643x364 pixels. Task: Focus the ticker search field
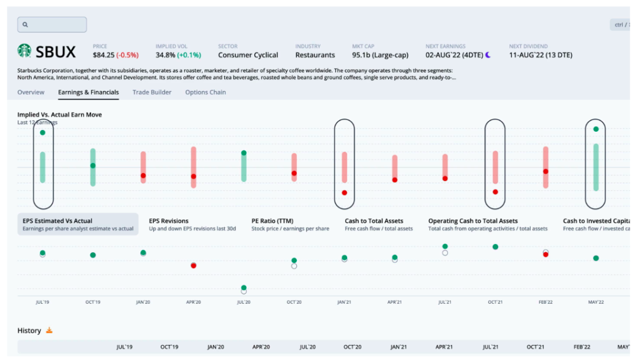pos(52,24)
